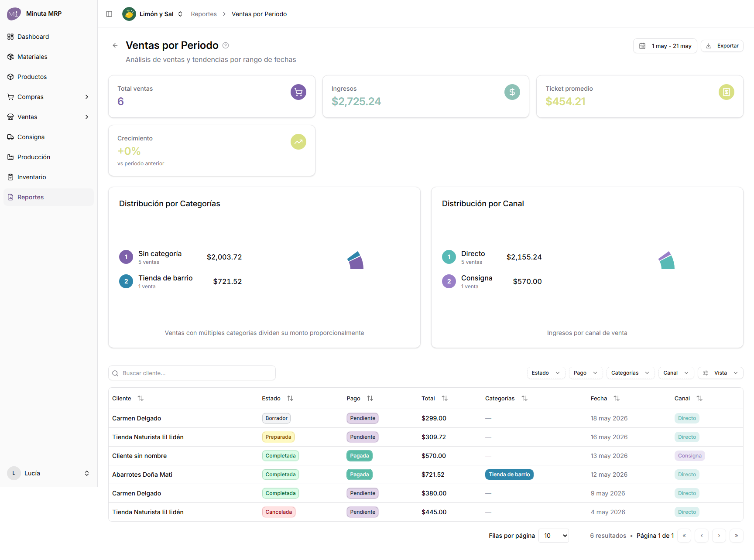Focus the Buscar cliente search field
Viewport: 754px width, 560px height.
[x=192, y=373]
